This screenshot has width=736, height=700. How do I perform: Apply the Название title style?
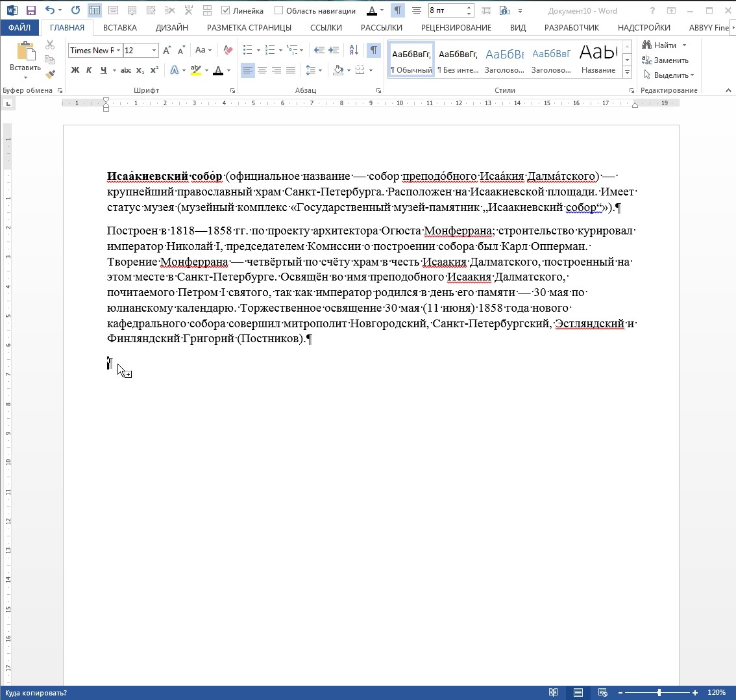click(x=598, y=60)
